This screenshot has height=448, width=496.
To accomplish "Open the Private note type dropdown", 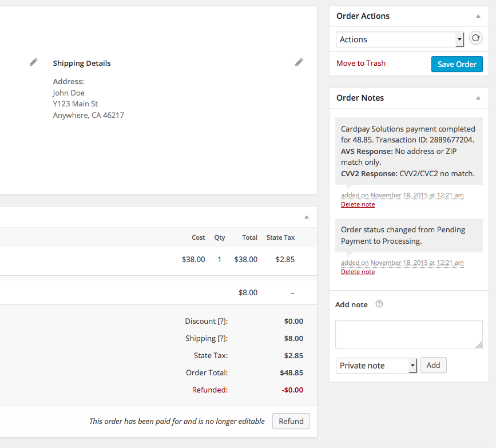I will coord(376,366).
